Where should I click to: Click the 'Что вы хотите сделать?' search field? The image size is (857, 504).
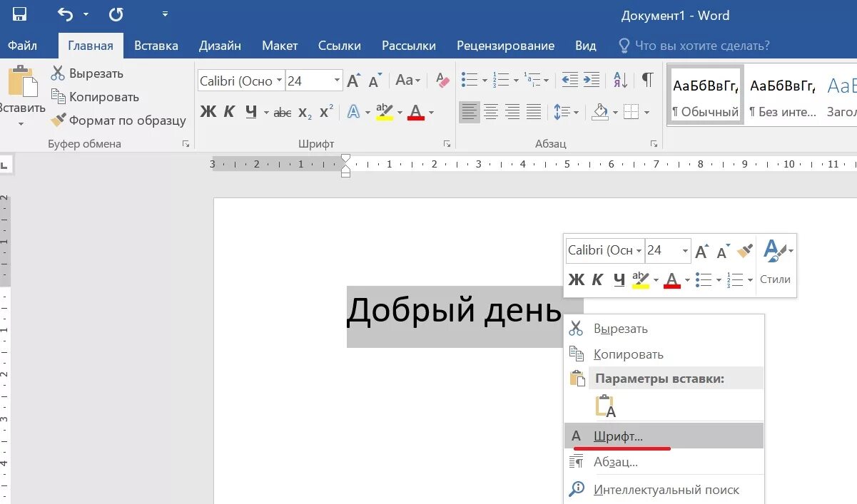[x=694, y=46]
